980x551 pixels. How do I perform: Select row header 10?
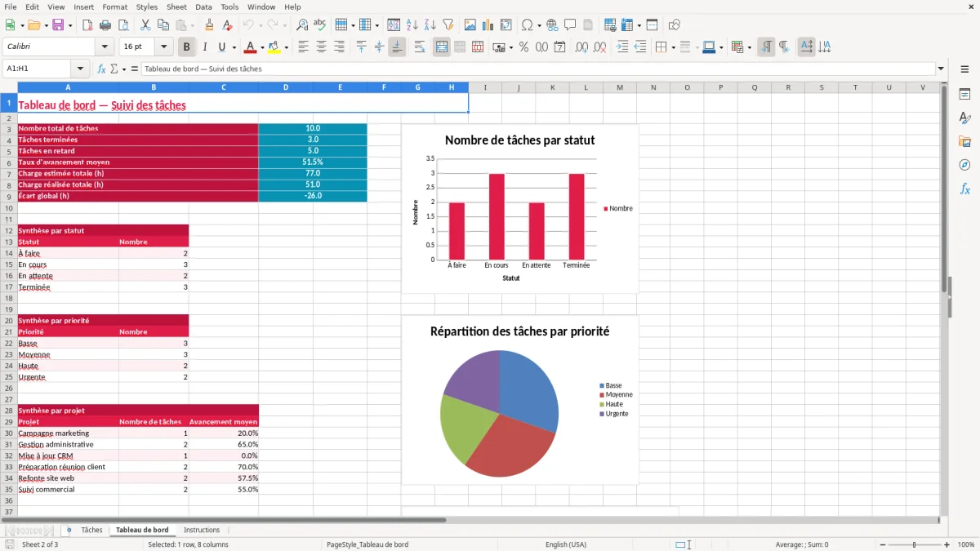(x=9, y=208)
